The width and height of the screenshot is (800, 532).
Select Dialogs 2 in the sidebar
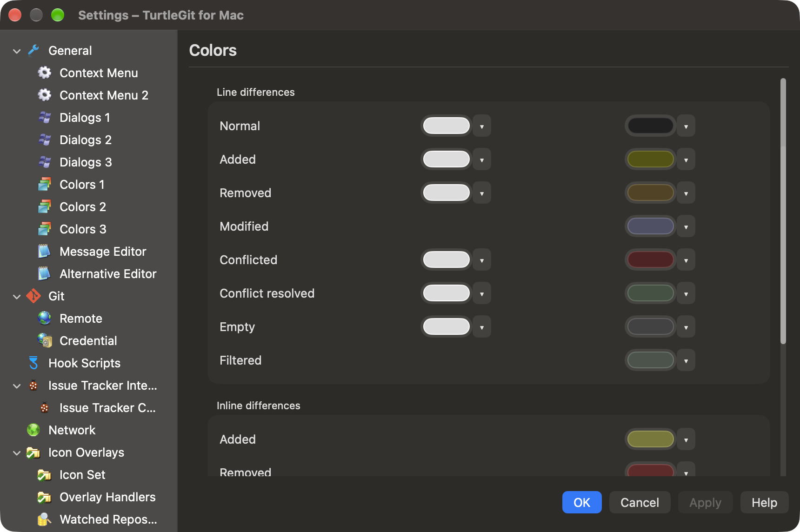pyautogui.click(x=86, y=140)
